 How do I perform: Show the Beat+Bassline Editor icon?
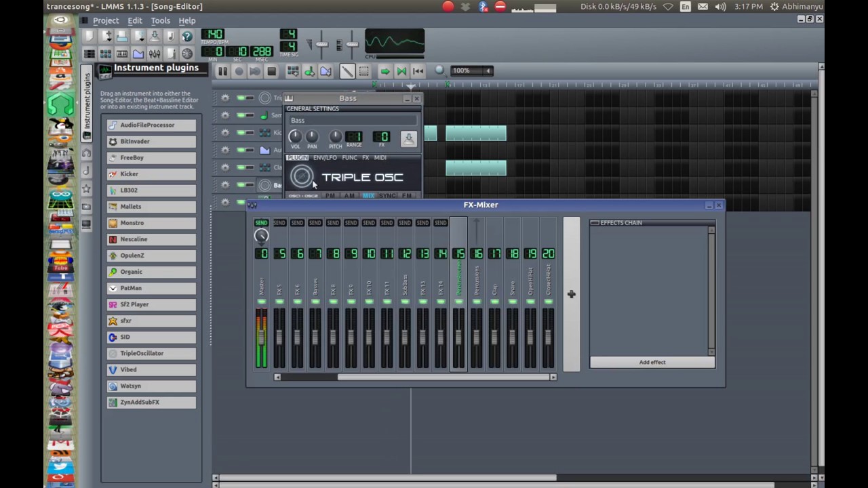point(105,54)
